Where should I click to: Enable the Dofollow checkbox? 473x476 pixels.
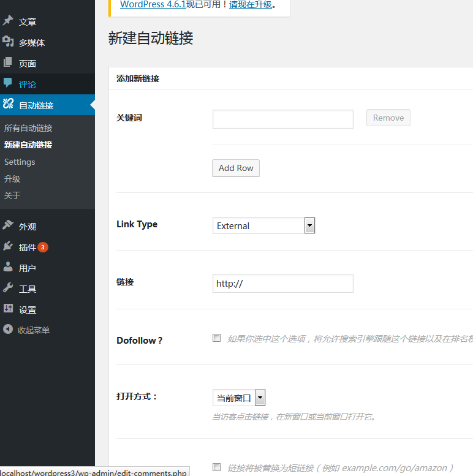coord(216,338)
